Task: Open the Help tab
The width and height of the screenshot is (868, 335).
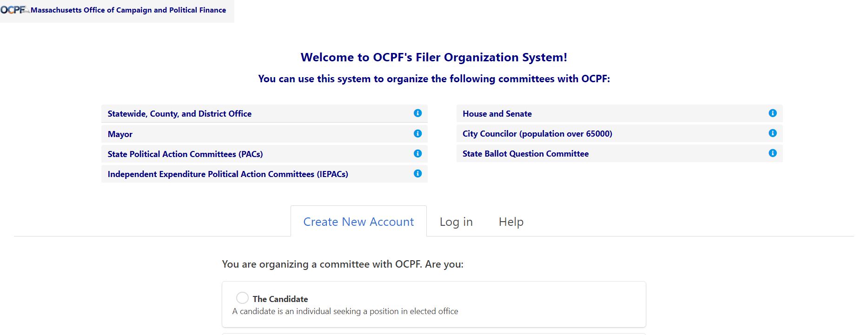Action: pyautogui.click(x=511, y=222)
